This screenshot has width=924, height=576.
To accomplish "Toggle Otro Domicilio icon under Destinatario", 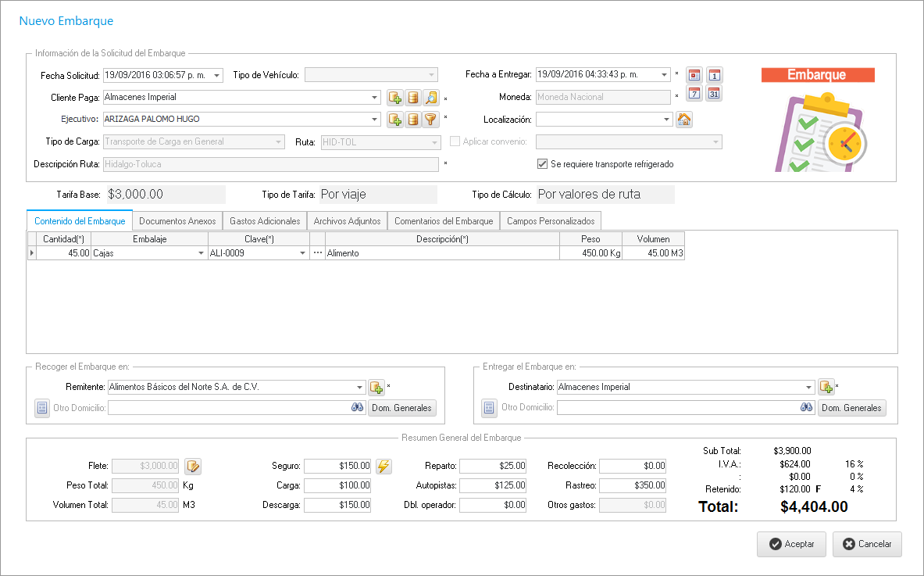I will coord(489,407).
